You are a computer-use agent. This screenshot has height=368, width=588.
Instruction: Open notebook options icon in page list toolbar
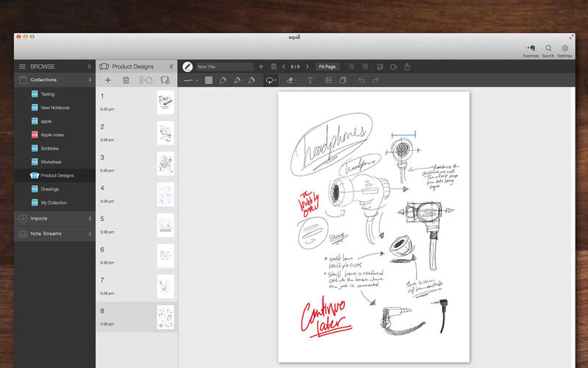pyautogui.click(x=165, y=80)
